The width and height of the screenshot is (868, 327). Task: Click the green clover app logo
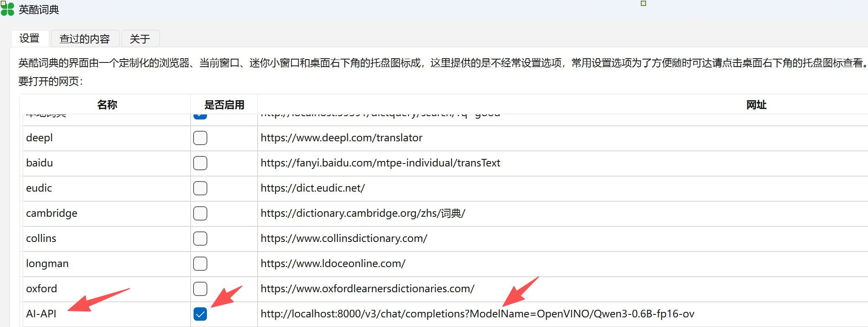(7, 9)
